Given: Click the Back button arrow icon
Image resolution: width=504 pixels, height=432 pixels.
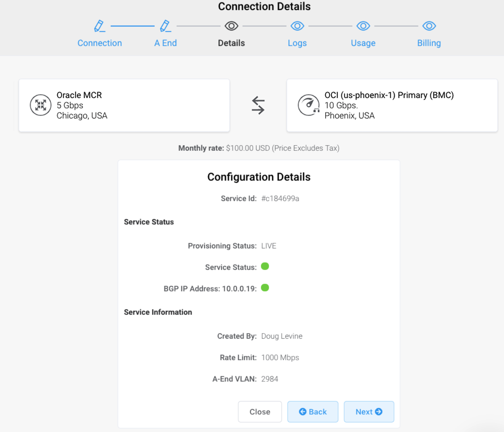Looking at the screenshot, I should (303, 412).
